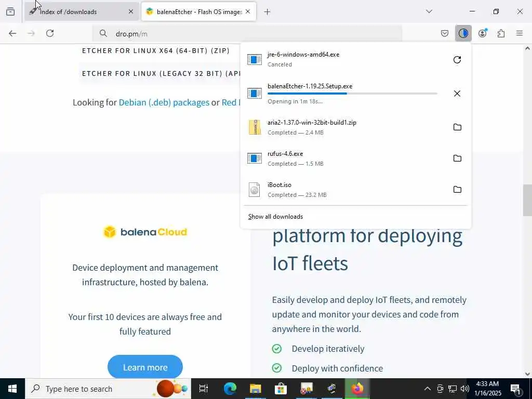
Task: Select the balenaEtcher tab
Action: point(198,11)
